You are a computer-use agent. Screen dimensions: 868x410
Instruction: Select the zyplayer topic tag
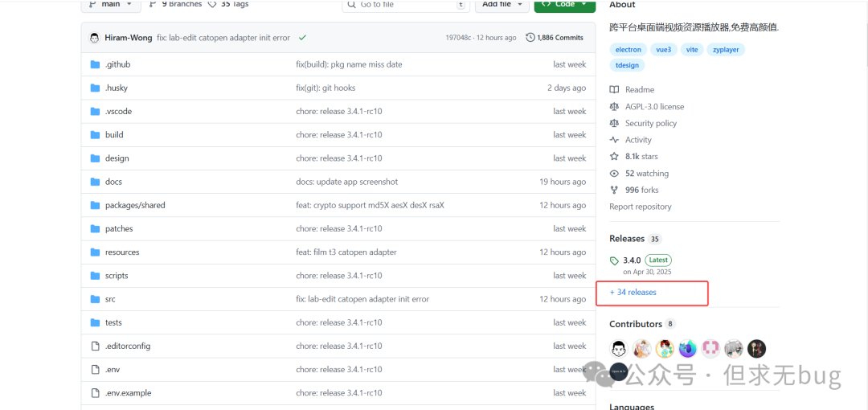(726, 50)
